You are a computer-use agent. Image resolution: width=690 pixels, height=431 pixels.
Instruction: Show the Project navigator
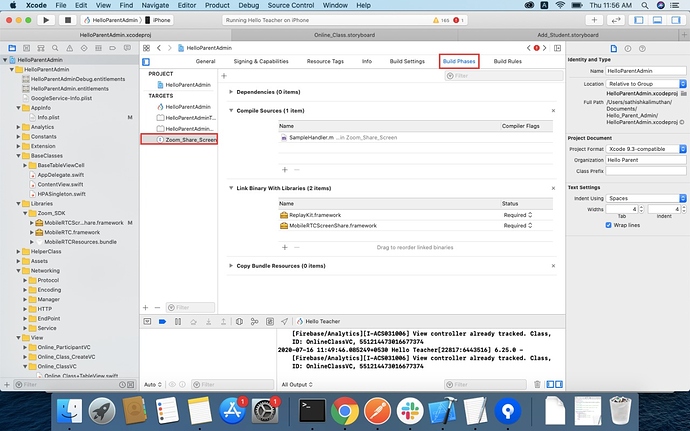tap(12, 48)
